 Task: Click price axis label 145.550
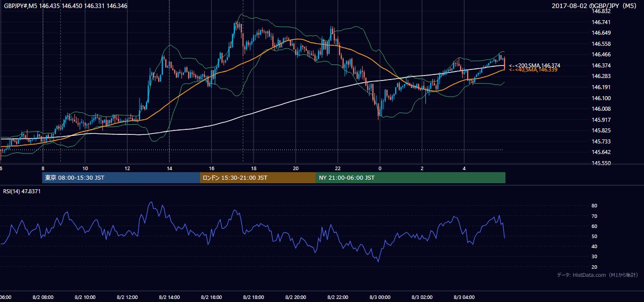tap(601, 164)
